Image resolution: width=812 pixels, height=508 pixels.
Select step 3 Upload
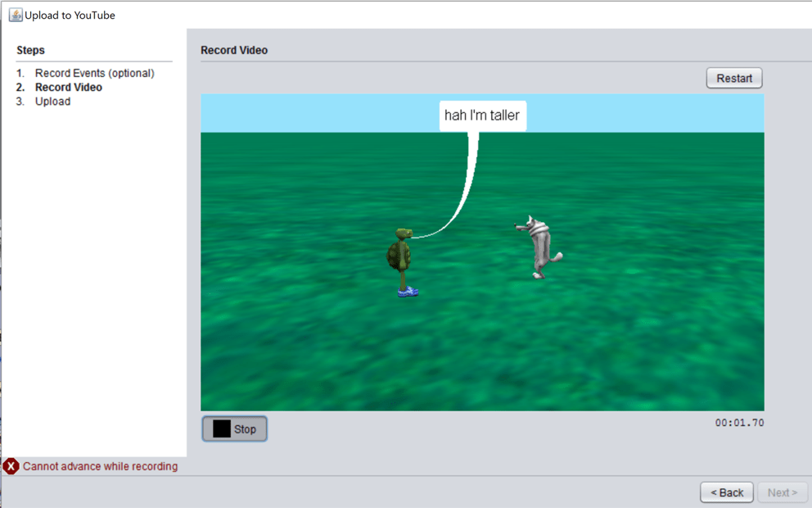[x=52, y=101]
